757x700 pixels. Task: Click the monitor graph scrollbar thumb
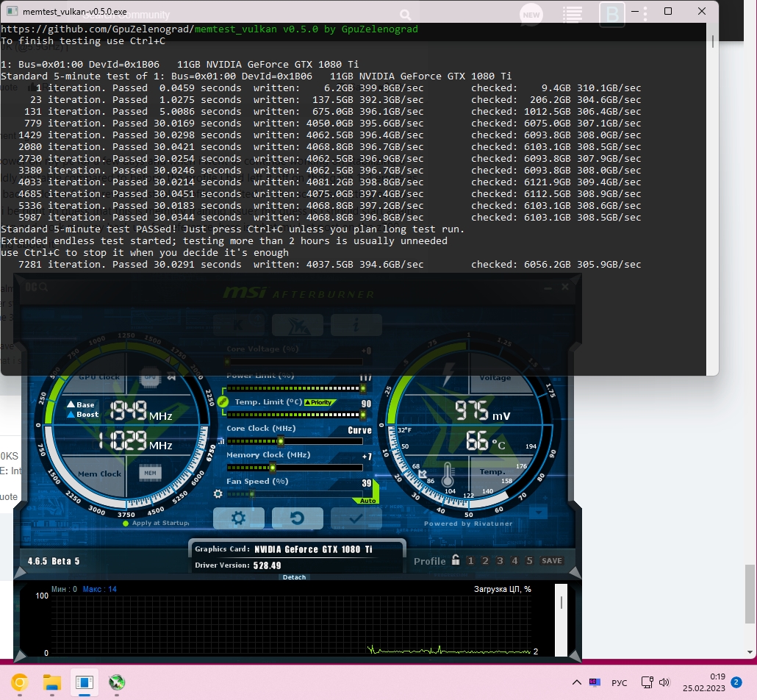[562, 602]
